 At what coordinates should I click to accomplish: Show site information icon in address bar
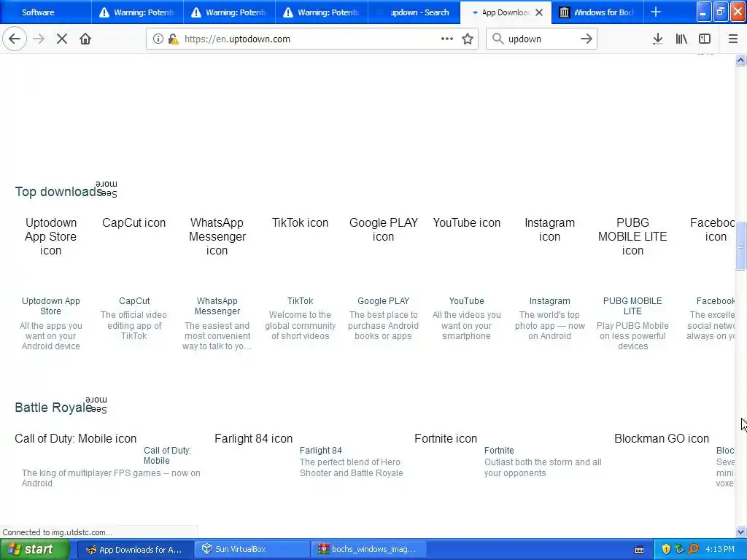158,39
